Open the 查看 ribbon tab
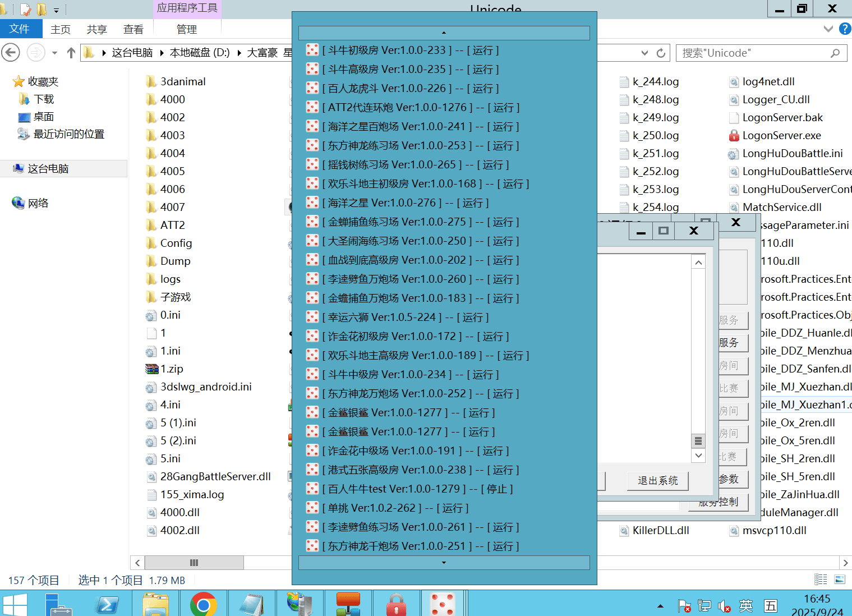The image size is (852, 616). [x=133, y=29]
